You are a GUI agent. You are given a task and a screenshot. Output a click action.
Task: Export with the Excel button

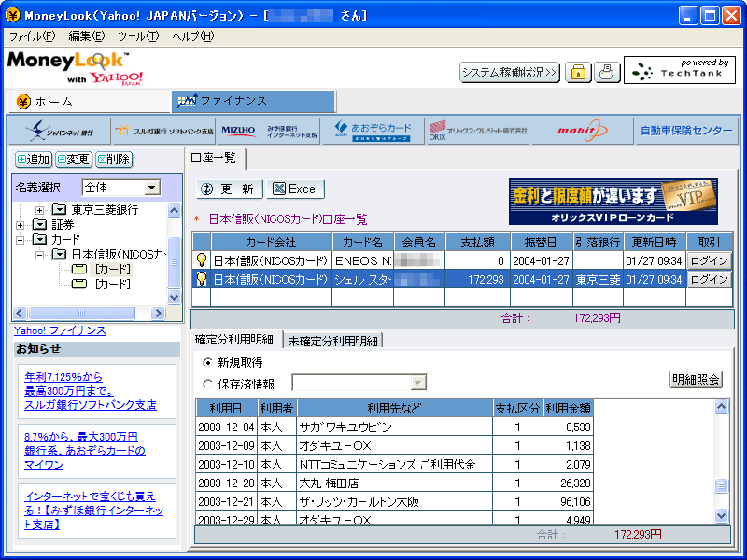pos(295,189)
